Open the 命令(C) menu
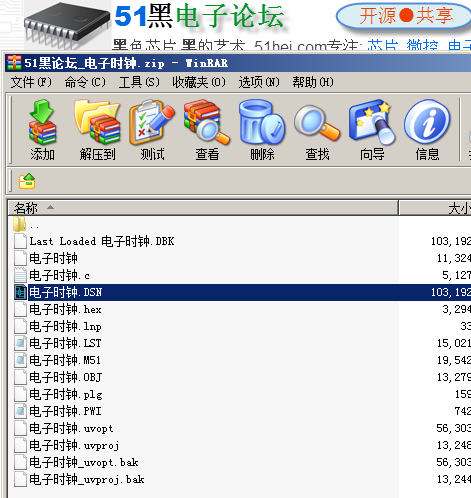The image size is (471, 498). [x=85, y=82]
